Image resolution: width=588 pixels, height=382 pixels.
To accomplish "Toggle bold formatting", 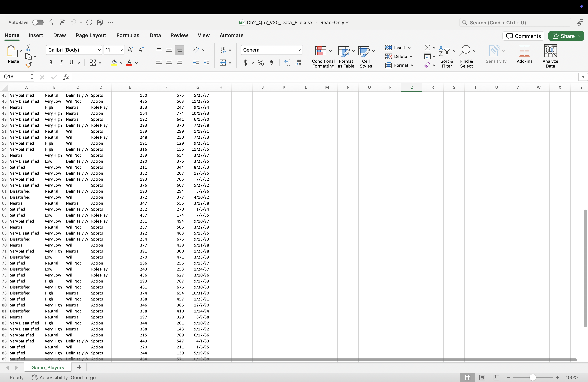I will pos(51,63).
